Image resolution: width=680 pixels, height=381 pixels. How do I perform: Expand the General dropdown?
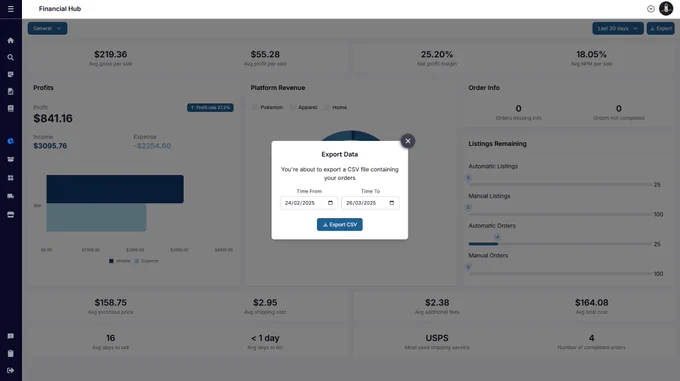coord(47,28)
